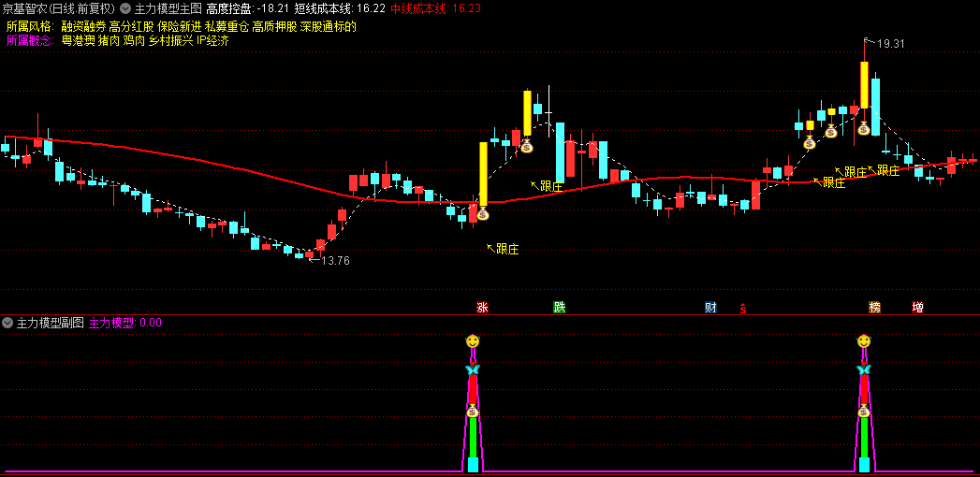Click the yellow candle at the 19.31 peak
This screenshot has width=980, height=477.
click(x=864, y=85)
